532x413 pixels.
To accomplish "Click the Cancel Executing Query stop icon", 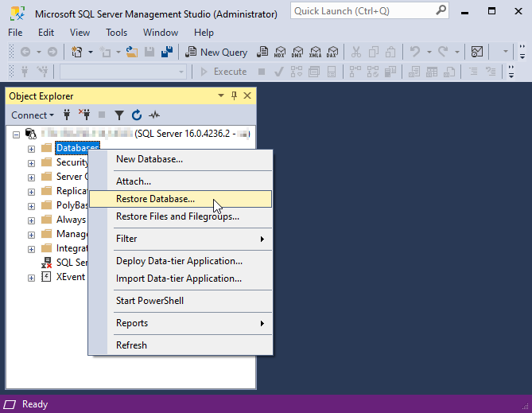I will [262, 72].
